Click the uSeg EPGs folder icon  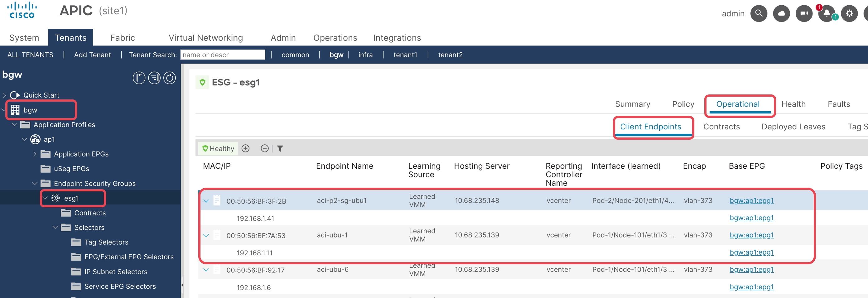point(46,168)
